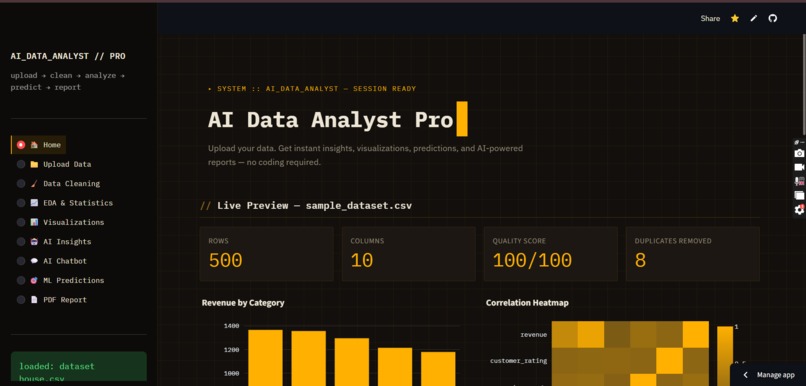Screen dimensions: 806x386
Task: Click the tallest bar in Revenue by Category
Action: click(265, 358)
